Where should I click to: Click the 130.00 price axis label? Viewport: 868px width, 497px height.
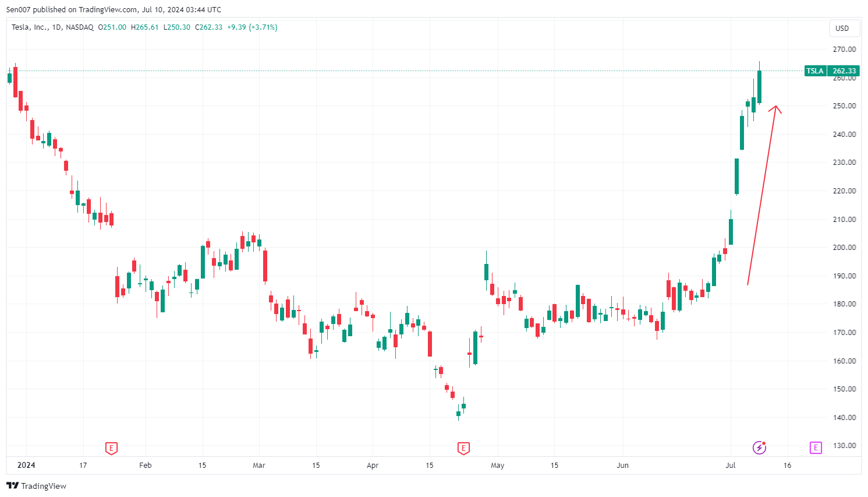(844, 446)
